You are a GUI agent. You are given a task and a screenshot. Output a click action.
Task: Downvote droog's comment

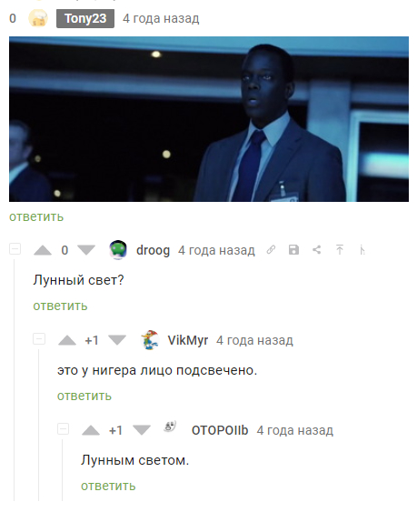[x=86, y=250]
